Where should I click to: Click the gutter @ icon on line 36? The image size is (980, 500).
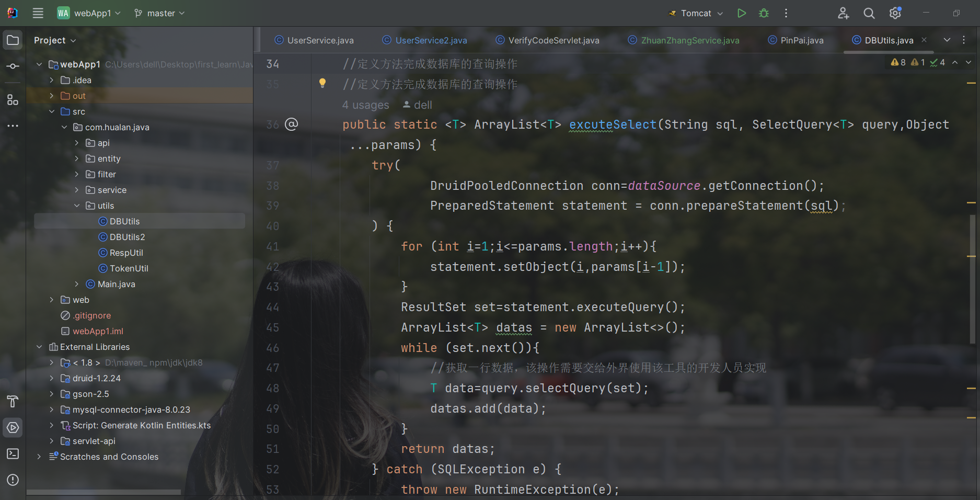[x=291, y=124]
